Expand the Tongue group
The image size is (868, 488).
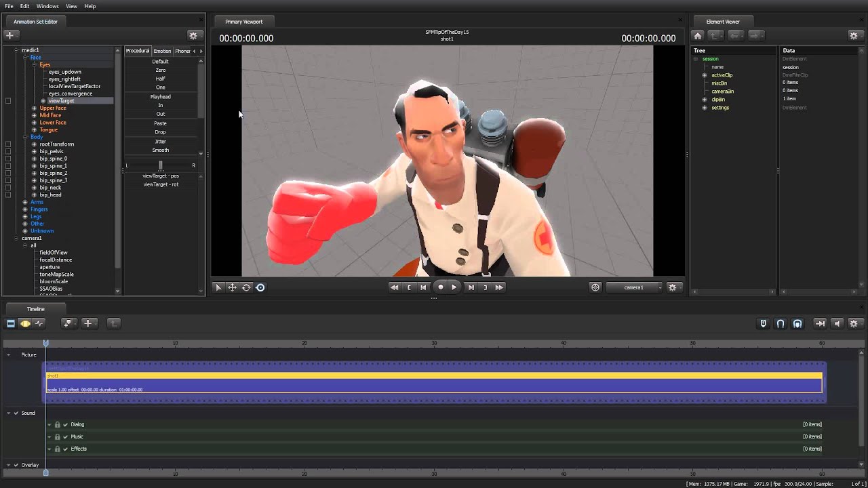pyautogui.click(x=34, y=130)
